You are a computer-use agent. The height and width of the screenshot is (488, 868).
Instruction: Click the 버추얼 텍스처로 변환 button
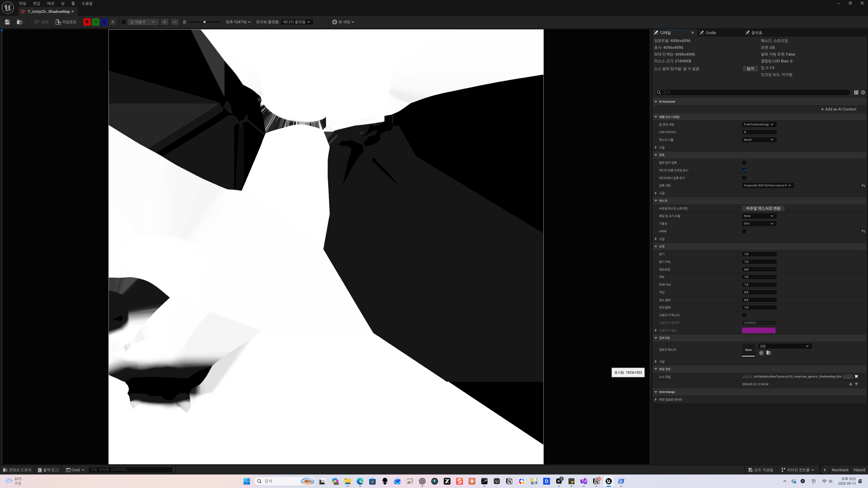763,209
